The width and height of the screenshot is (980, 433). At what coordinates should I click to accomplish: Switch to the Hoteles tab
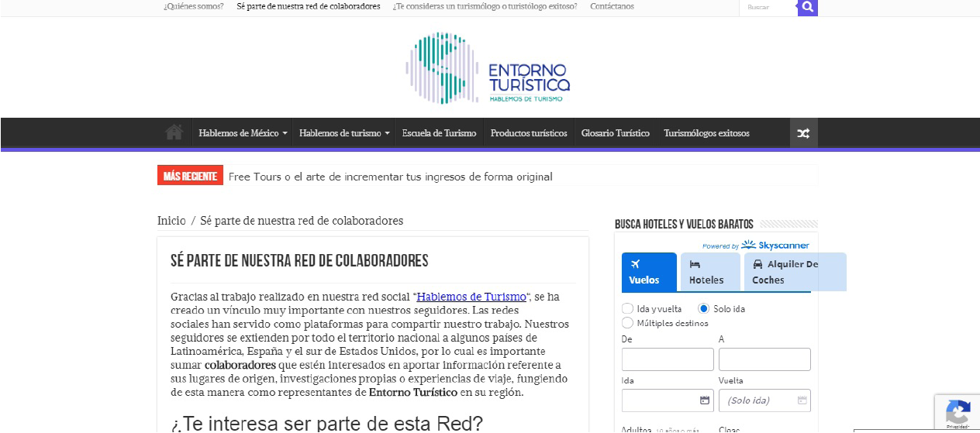coord(709,273)
